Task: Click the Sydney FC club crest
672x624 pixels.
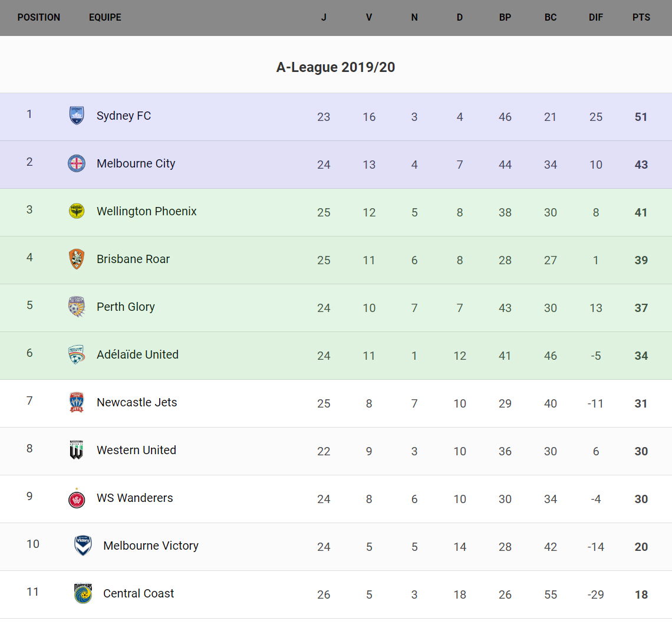Action: pyautogui.click(x=77, y=116)
